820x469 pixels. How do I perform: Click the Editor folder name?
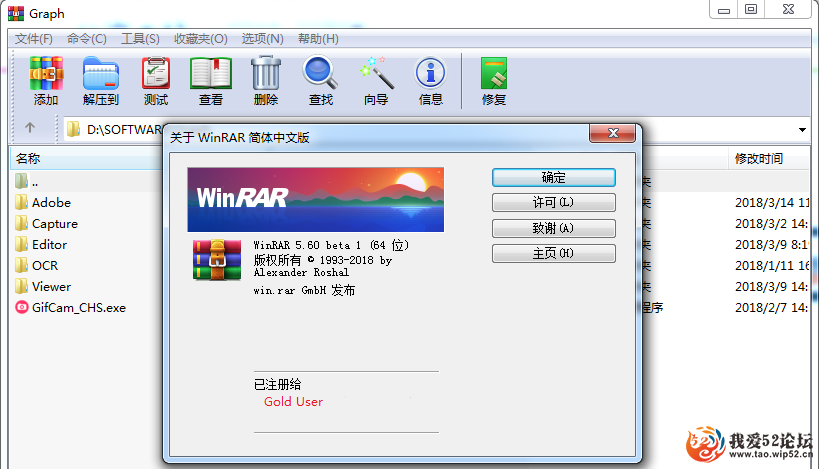(x=50, y=245)
